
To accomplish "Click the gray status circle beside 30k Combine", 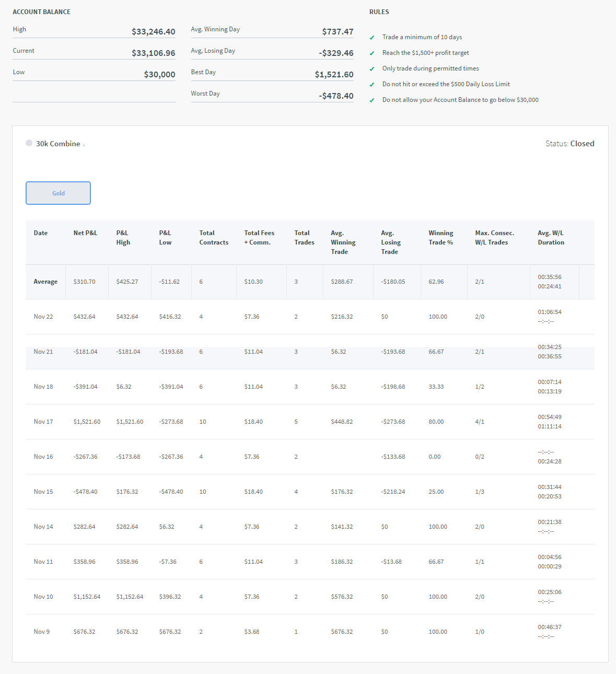I will click(x=29, y=143).
